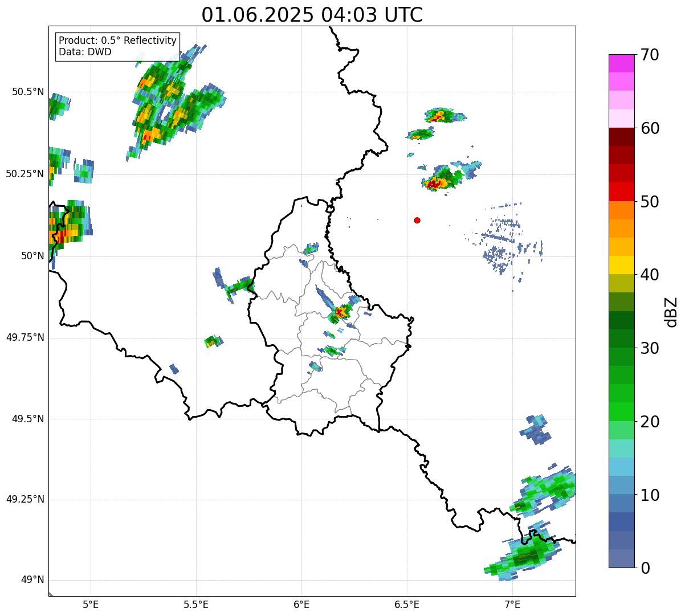The width and height of the screenshot is (685, 616).
Task: Click the 50°N latitude label
Action: tap(32, 256)
